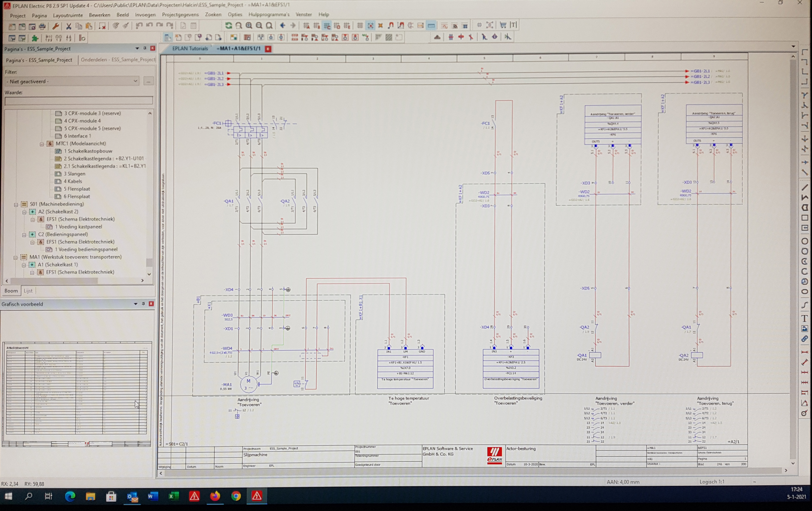Screen dimensions: 812x511
Task: Click the tree vertical scrollbar thumb
Action: click(x=149, y=262)
